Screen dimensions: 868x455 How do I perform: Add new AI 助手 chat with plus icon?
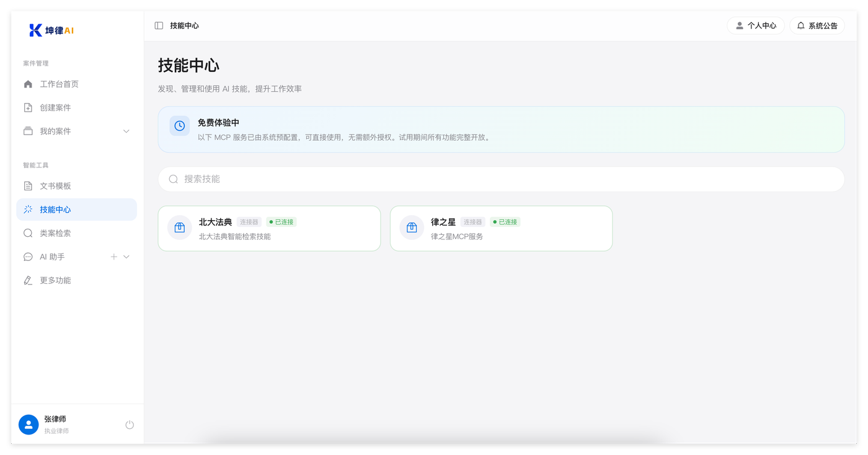click(x=113, y=257)
